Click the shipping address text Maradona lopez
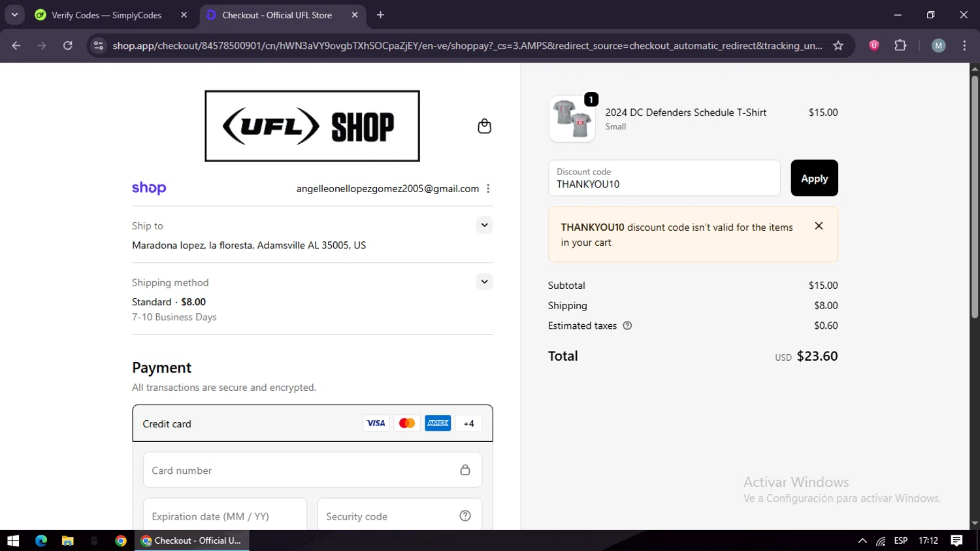 249,245
